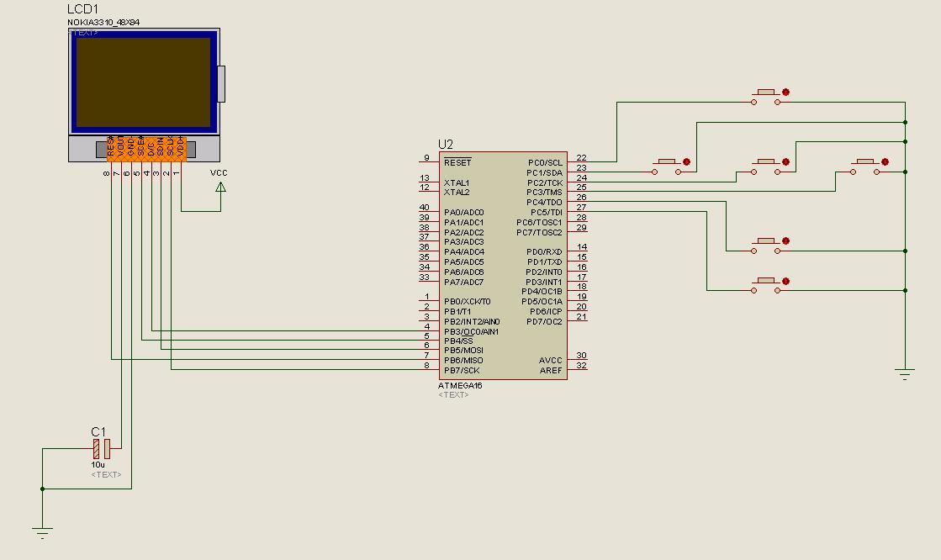The width and height of the screenshot is (941, 560).
Task: Select the LCD1 component label
Action: click(x=82, y=9)
